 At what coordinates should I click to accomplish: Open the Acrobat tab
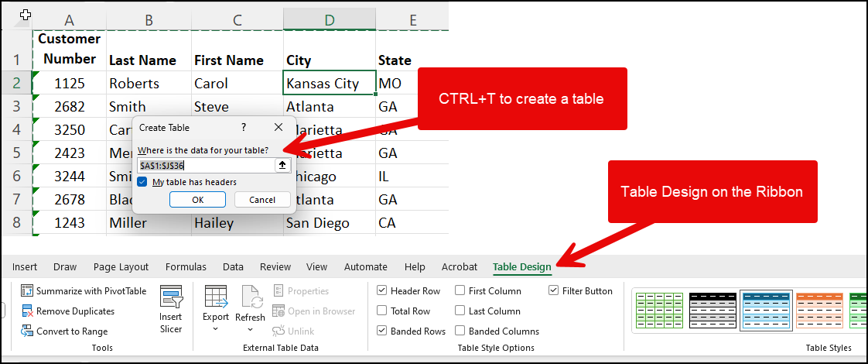(460, 266)
